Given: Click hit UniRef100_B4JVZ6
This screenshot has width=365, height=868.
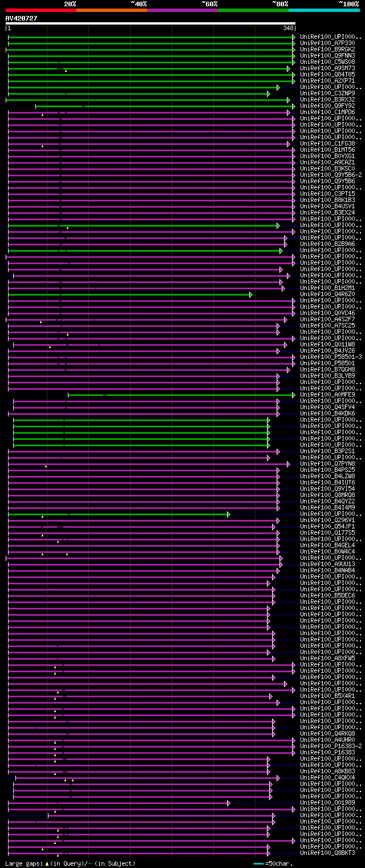Looking at the screenshot, I should coord(327,350).
